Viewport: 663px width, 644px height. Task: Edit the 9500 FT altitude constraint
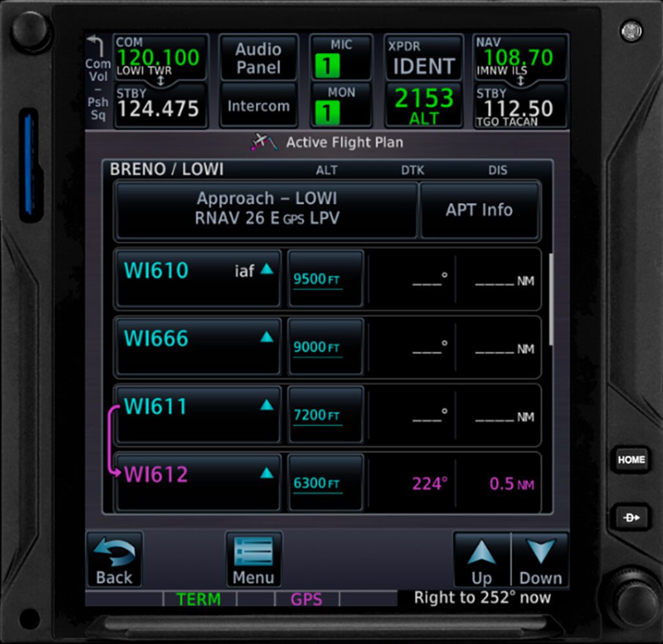(x=326, y=278)
